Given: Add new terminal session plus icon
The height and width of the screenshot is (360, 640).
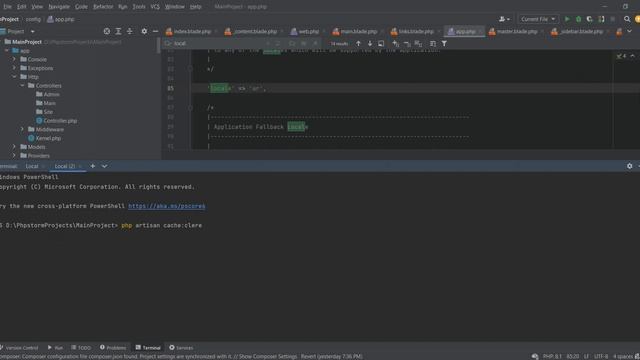Looking at the screenshot, I should tap(93, 166).
